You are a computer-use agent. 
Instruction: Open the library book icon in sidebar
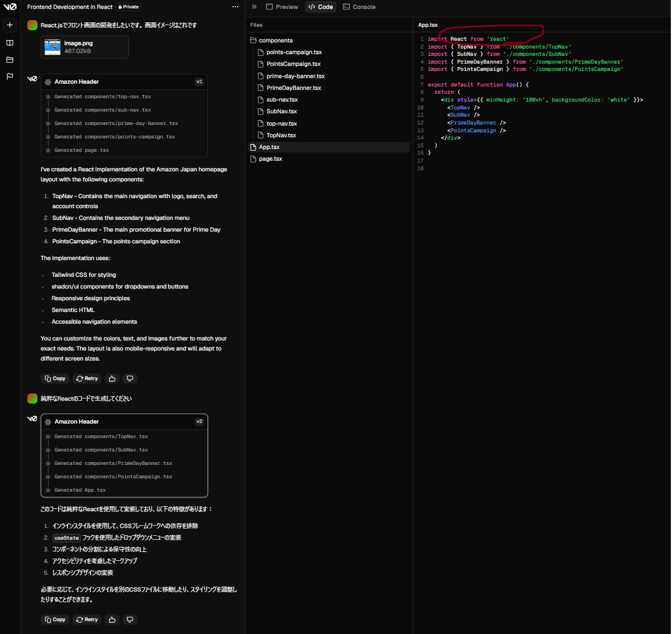click(9, 43)
